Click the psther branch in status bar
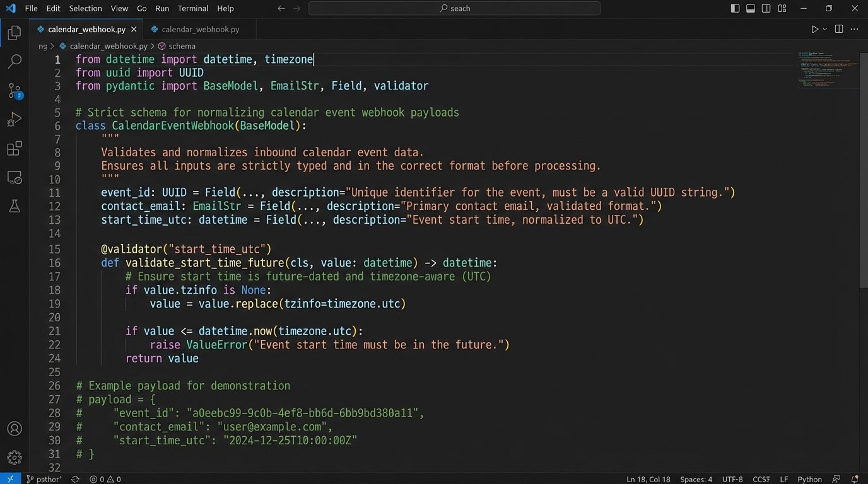The height and width of the screenshot is (484, 868). (44, 479)
